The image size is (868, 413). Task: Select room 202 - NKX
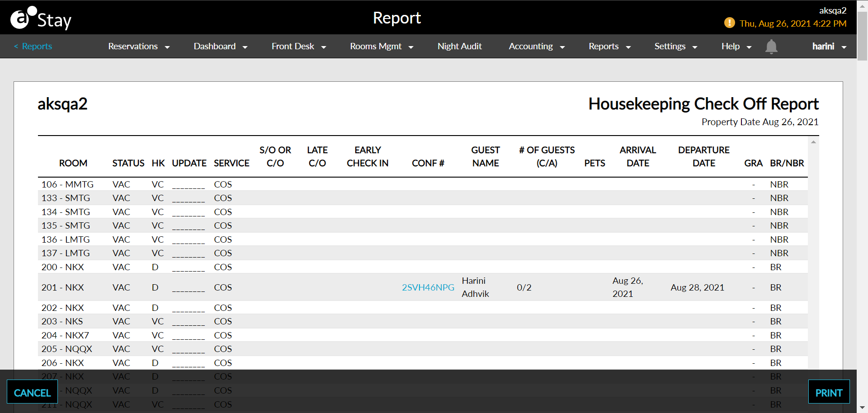[x=423, y=308]
